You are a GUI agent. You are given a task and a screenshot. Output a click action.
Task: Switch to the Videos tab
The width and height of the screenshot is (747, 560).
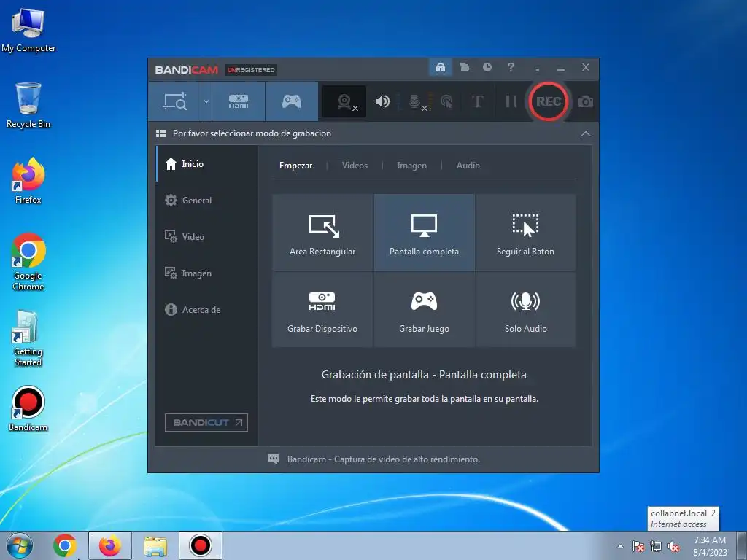pos(355,166)
